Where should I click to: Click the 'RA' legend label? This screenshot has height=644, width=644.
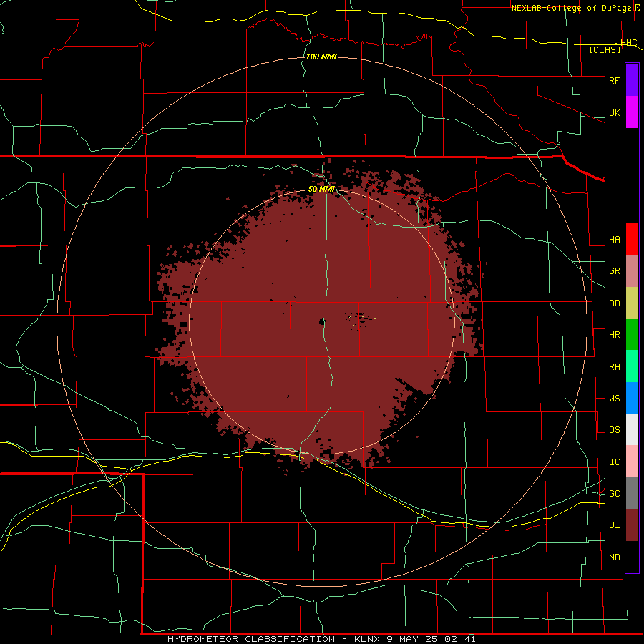coord(614,367)
